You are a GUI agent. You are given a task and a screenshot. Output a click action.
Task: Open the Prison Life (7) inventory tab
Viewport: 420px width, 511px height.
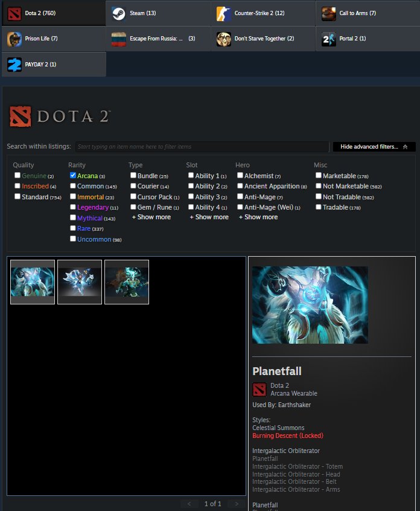click(x=54, y=39)
